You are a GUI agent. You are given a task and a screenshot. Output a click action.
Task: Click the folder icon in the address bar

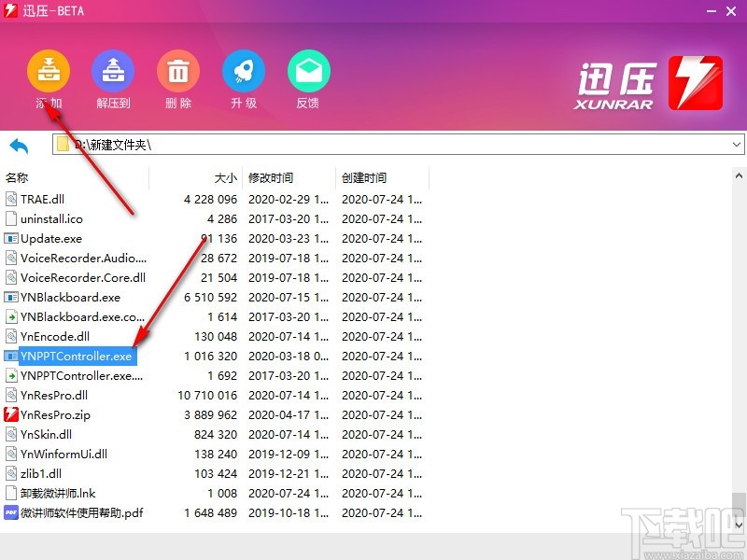point(63,146)
